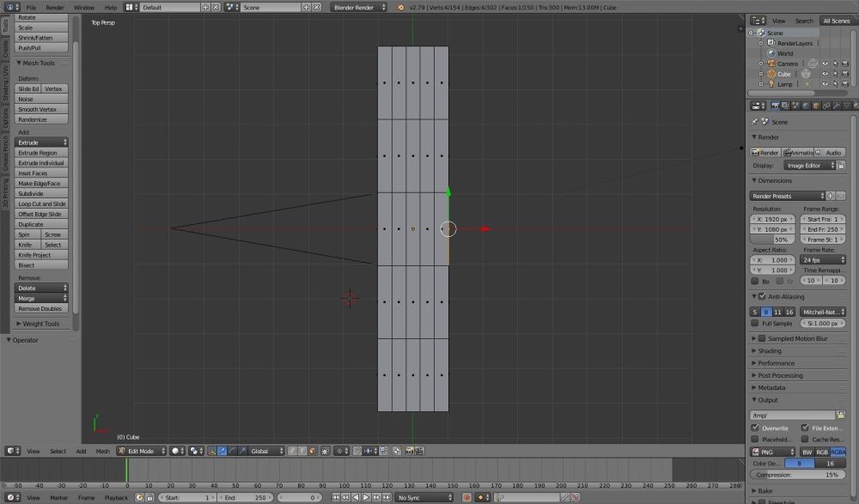Image resolution: width=859 pixels, height=504 pixels.
Task: Open the 24 fps frame rate dropdown
Action: click(823, 260)
